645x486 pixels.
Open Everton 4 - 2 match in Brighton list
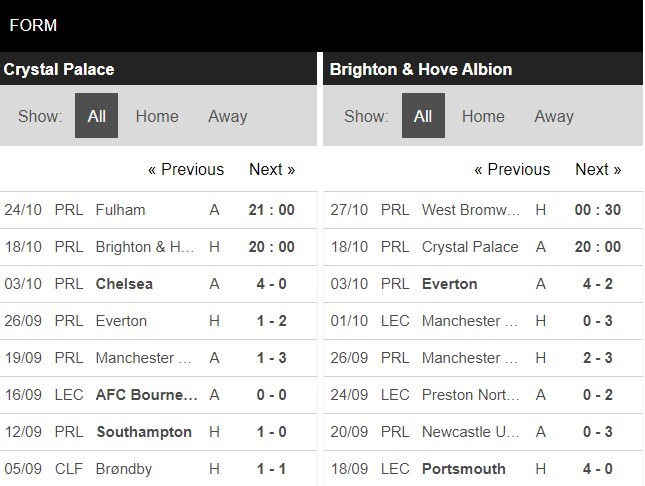click(483, 284)
